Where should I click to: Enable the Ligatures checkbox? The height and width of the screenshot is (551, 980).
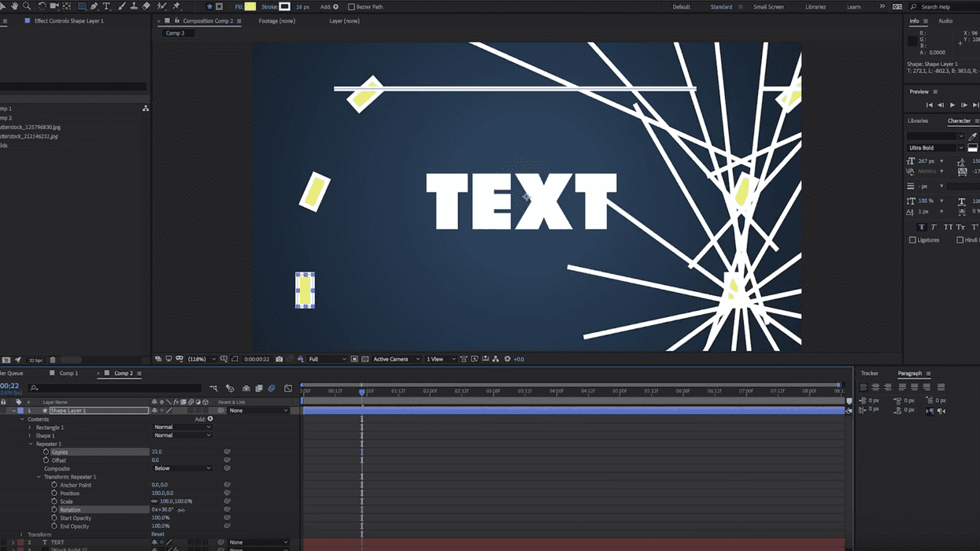(x=913, y=240)
